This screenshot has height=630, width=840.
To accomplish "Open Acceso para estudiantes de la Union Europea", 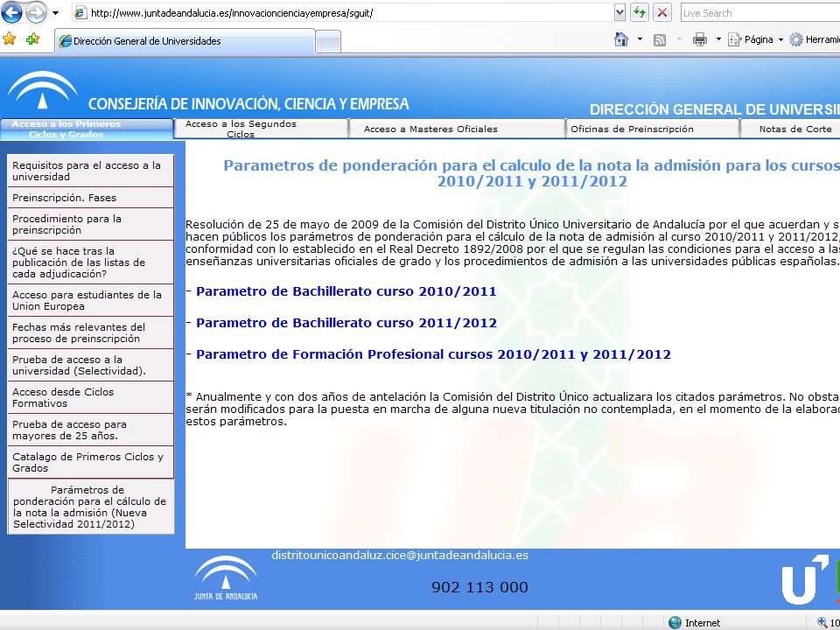I will tap(90, 300).
